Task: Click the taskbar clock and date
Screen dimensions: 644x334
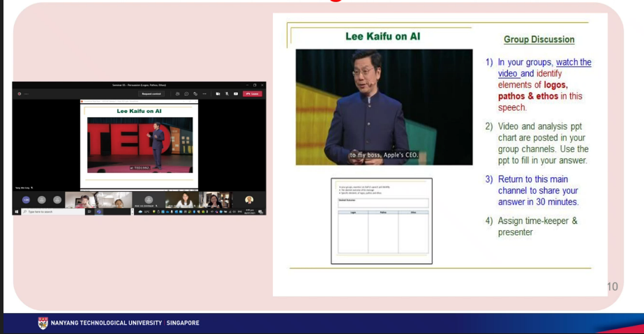Action: click(x=250, y=211)
